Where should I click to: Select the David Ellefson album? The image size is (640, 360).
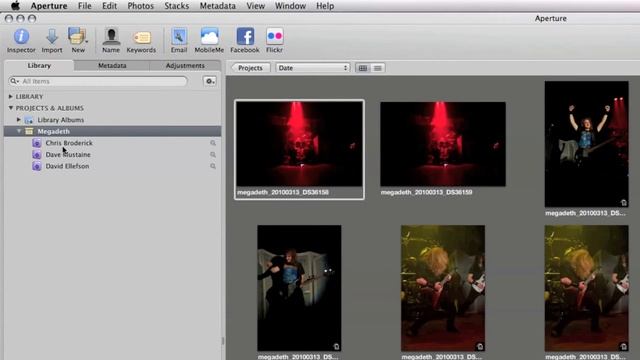[67, 166]
